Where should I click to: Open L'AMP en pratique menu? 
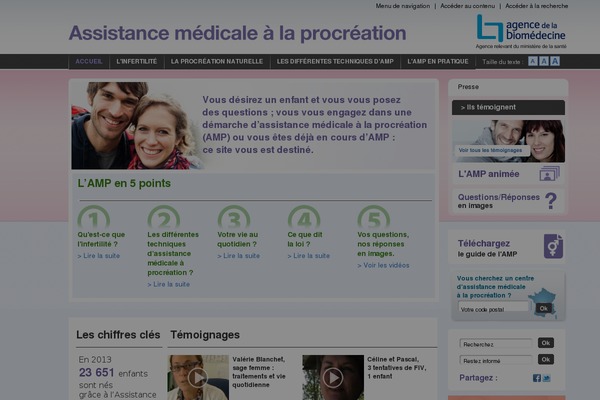coord(438,62)
